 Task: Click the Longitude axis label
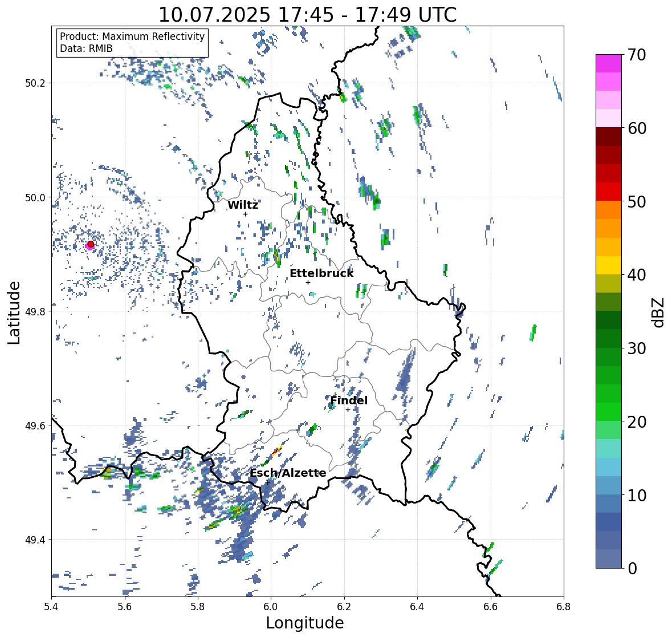tap(305, 623)
